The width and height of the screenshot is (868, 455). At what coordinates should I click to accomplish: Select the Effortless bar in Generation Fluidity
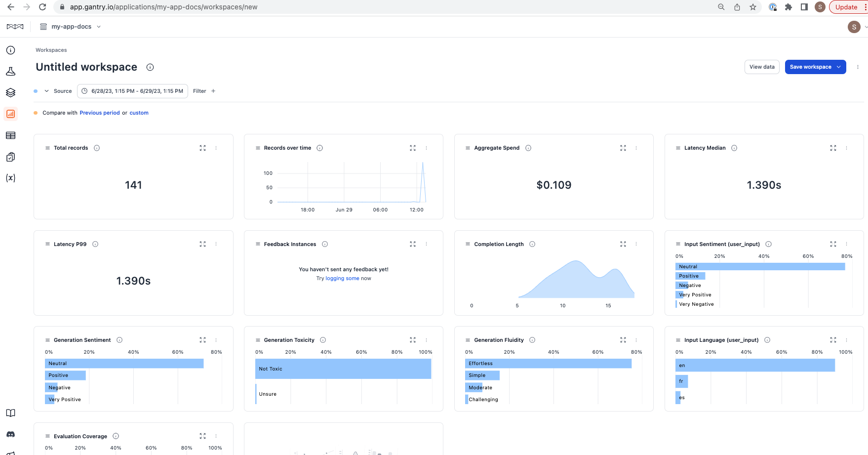[x=548, y=364]
